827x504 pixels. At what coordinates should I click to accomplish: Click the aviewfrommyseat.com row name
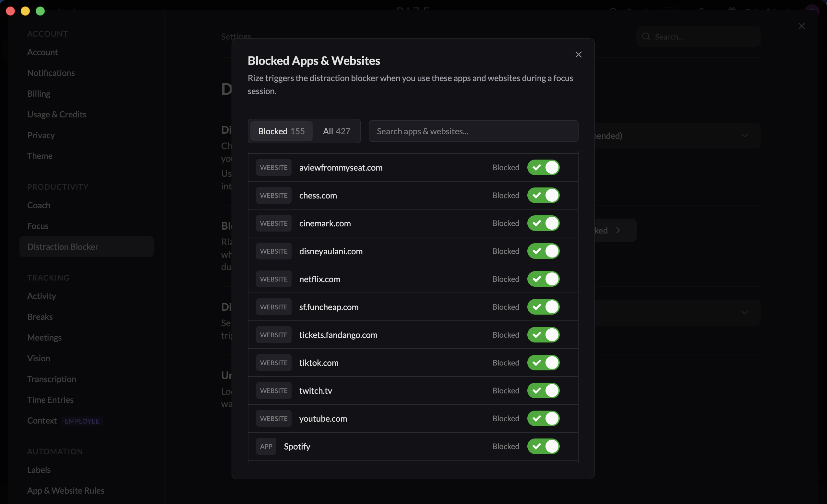coord(341,167)
